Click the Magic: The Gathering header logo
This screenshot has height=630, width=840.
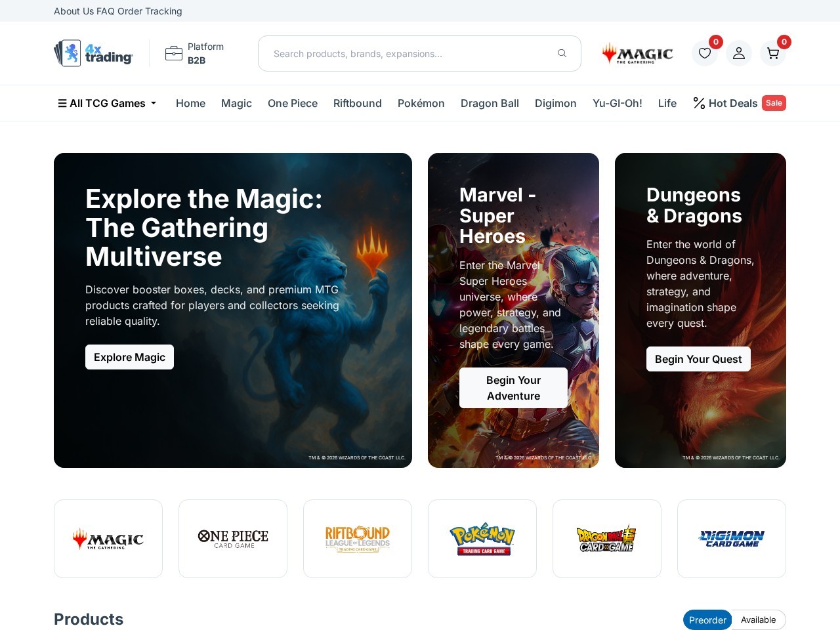pos(637,53)
